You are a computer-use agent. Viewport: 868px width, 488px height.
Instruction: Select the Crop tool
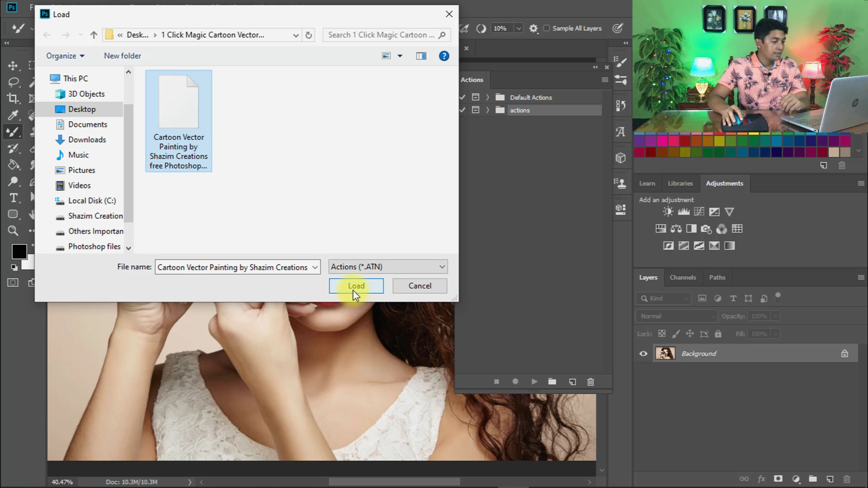point(13,98)
